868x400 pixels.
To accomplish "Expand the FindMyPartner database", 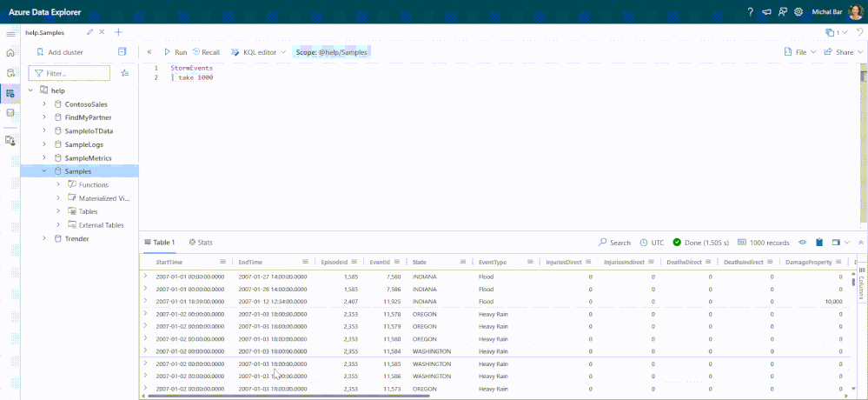I will pyautogui.click(x=44, y=117).
